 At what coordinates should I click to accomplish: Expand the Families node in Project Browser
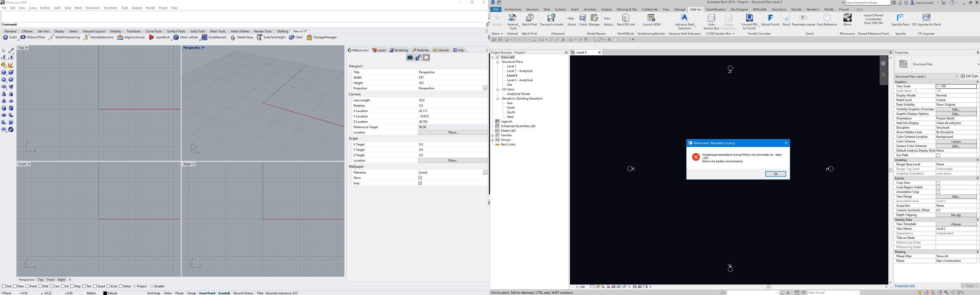[x=493, y=136]
